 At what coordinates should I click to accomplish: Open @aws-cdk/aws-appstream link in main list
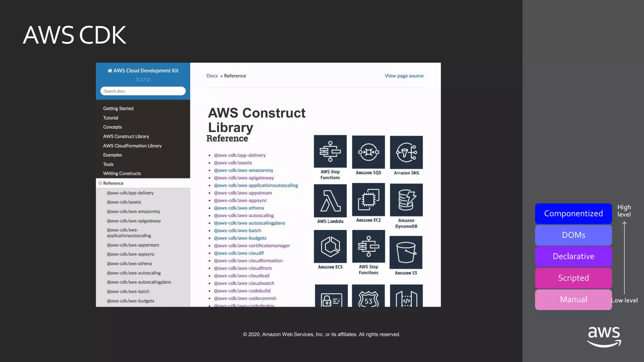pos(243,193)
